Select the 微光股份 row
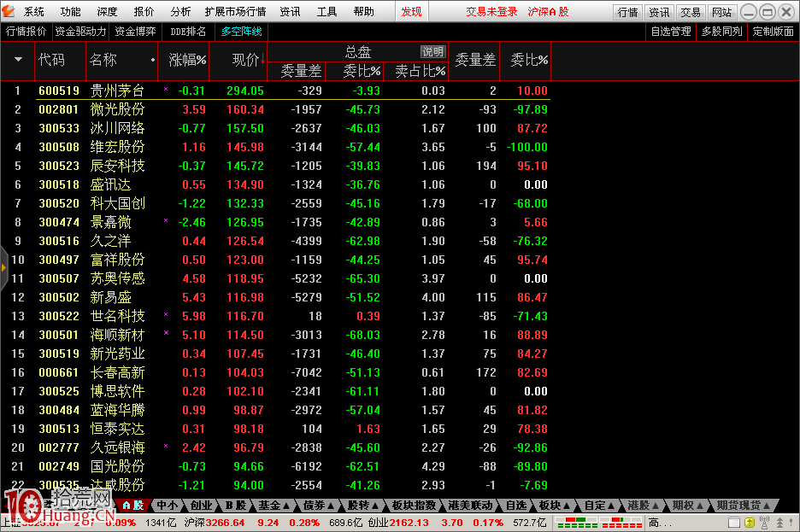Image resolution: width=800 pixels, height=532 pixels. pos(275,109)
